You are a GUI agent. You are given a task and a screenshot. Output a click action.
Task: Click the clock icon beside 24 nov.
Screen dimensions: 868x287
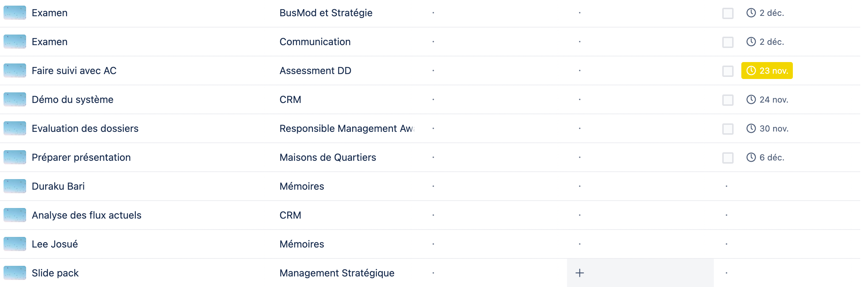pyautogui.click(x=751, y=99)
